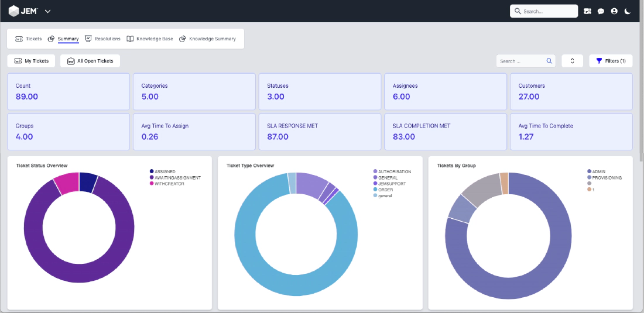Toggle lowercase general legend entry

383,196
